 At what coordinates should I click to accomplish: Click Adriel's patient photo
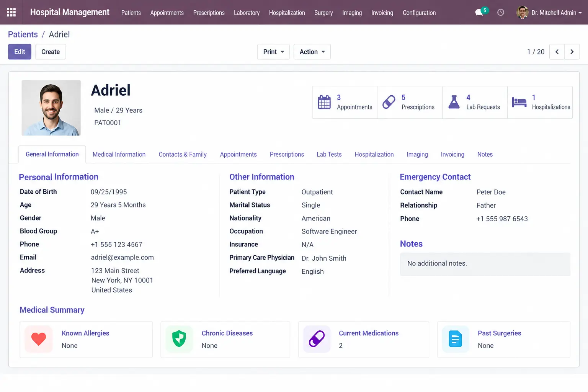tap(51, 108)
